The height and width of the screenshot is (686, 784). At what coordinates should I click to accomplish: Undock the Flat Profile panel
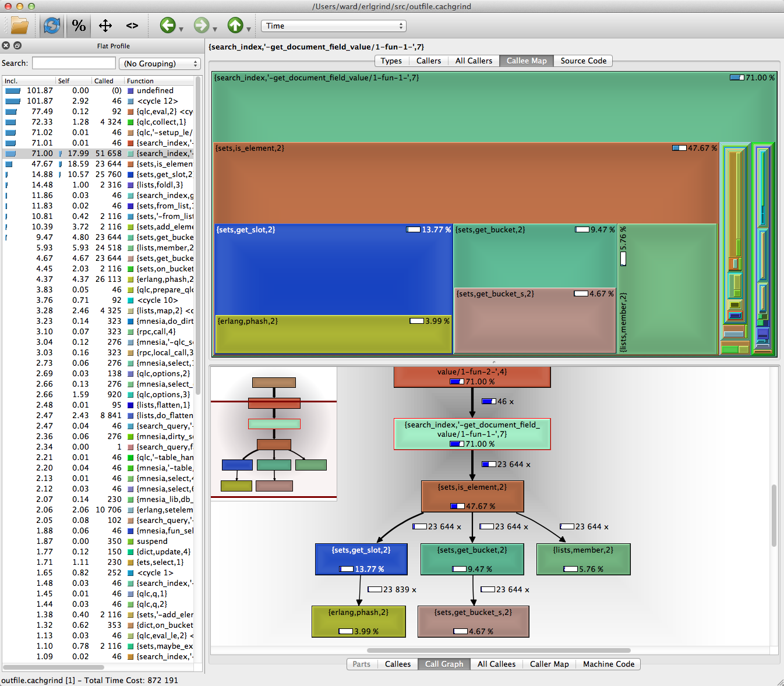coord(17,45)
